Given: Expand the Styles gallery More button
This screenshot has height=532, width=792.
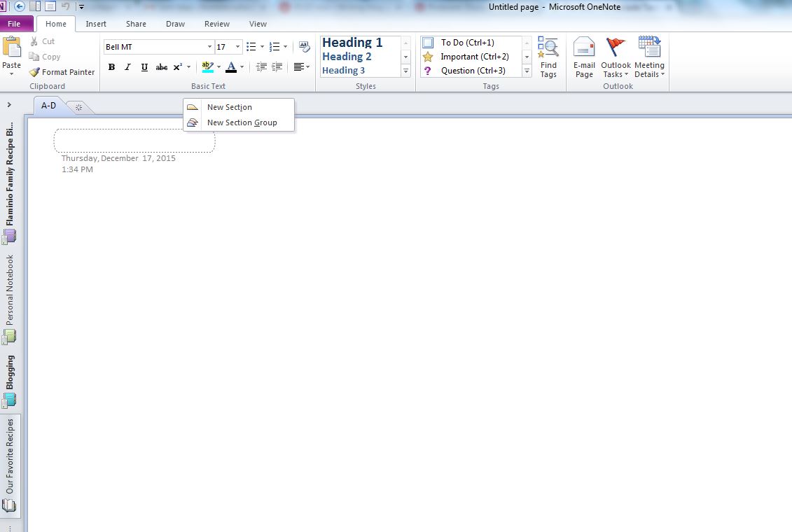Looking at the screenshot, I should pyautogui.click(x=405, y=71).
